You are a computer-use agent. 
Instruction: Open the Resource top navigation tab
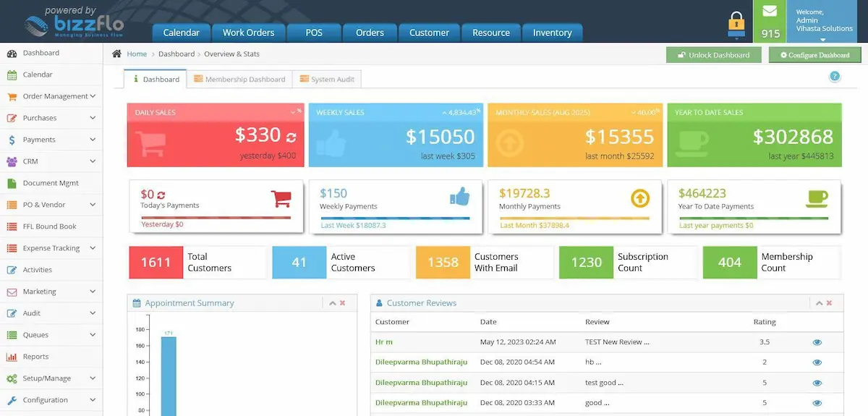pyautogui.click(x=491, y=33)
